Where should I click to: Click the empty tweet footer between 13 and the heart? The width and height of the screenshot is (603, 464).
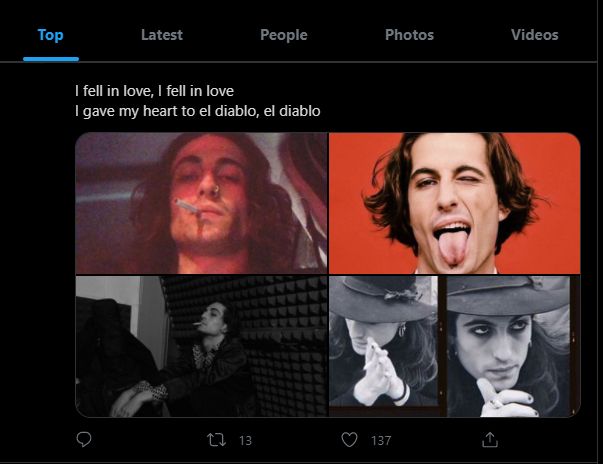click(x=297, y=440)
